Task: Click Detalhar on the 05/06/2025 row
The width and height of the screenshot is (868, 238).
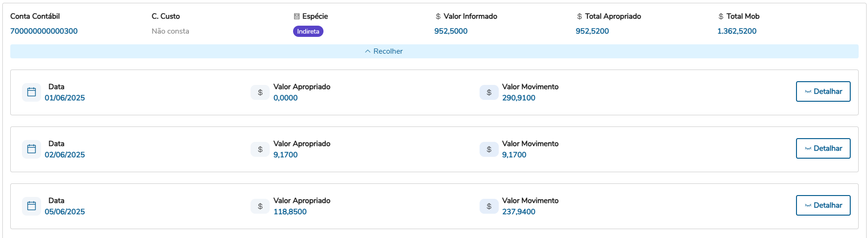Action: coord(823,205)
